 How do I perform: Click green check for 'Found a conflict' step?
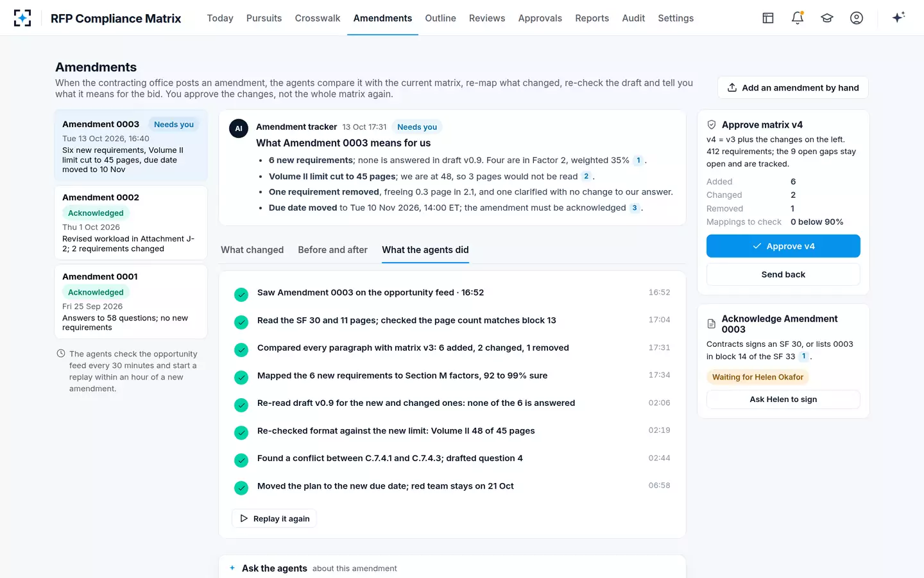pyautogui.click(x=241, y=460)
